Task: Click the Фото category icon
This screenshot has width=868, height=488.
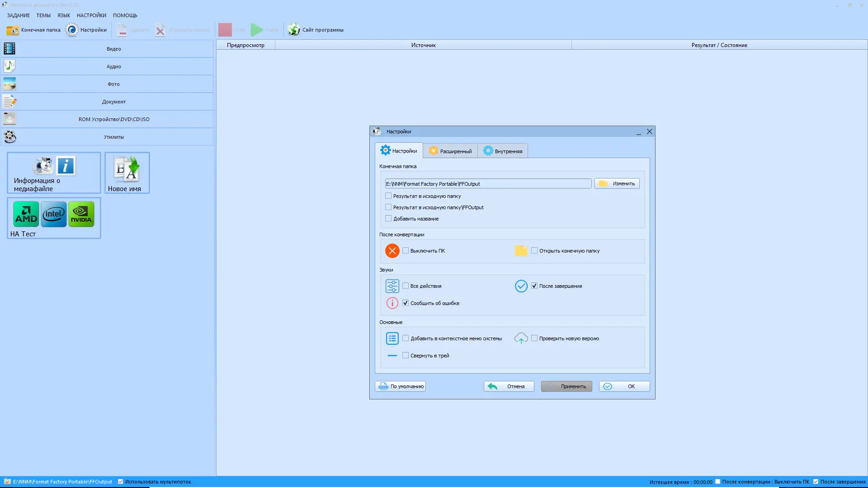Action: click(9, 84)
